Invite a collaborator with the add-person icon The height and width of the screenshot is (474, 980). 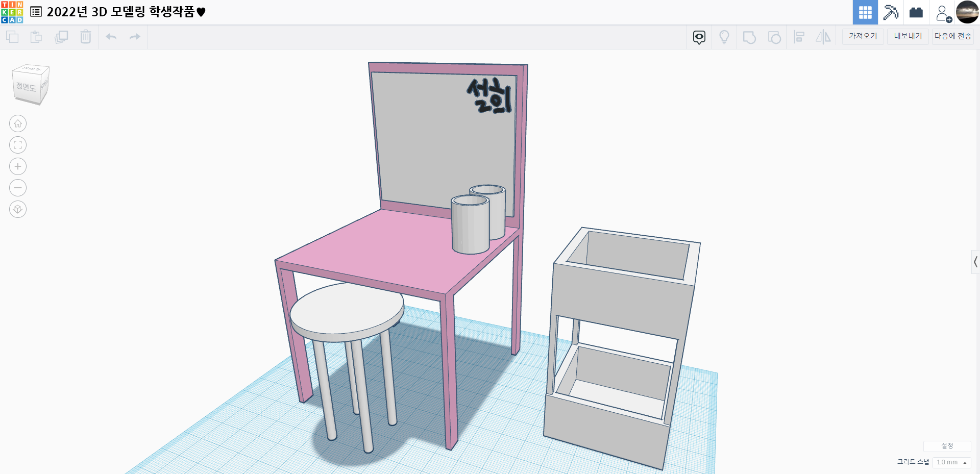[943, 13]
